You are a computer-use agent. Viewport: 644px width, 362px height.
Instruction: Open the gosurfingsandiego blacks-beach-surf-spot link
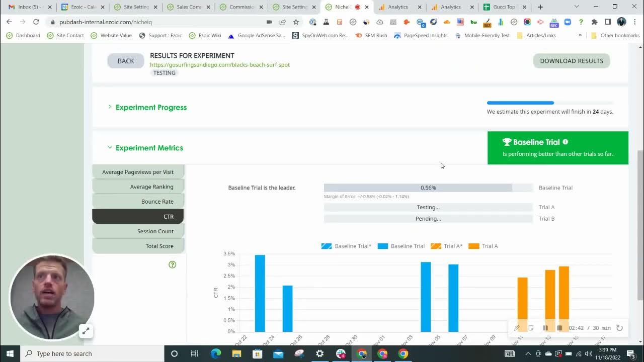tap(220, 65)
